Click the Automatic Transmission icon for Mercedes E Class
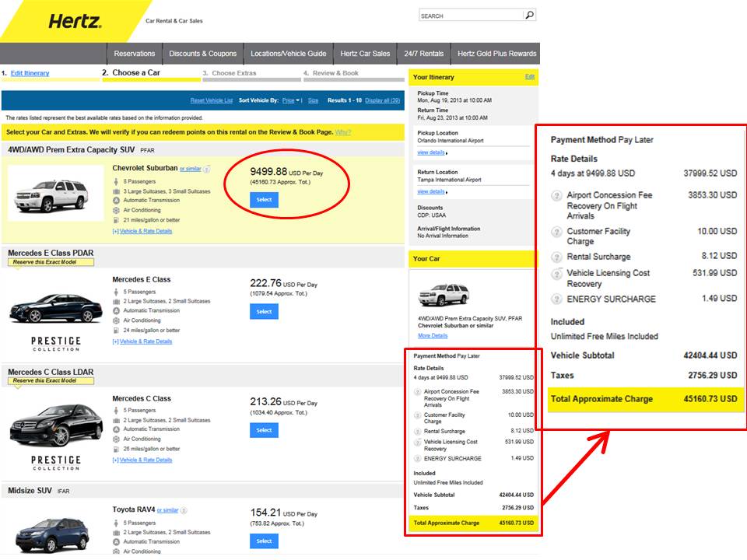Image resolution: width=747 pixels, height=560 pixels. click(116, 310)
